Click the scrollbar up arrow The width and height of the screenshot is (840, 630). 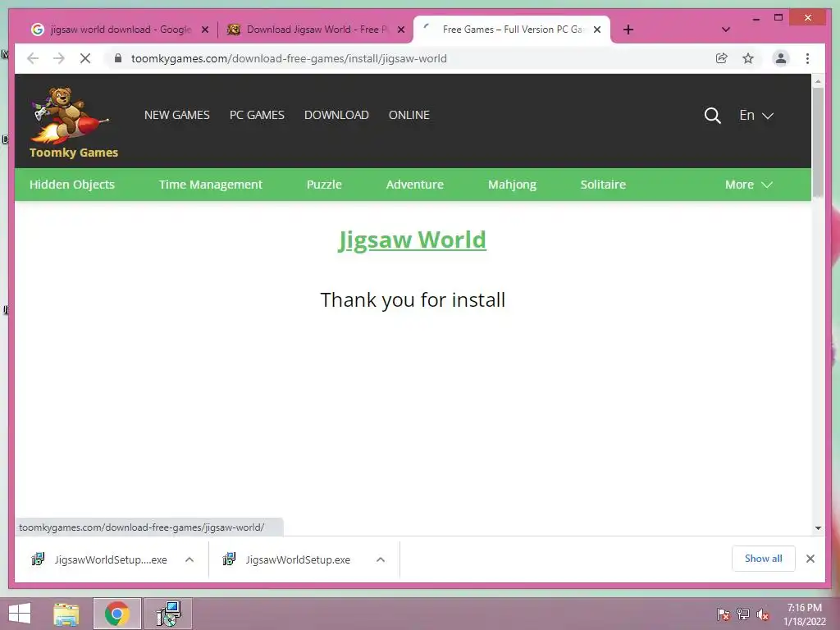coord(818,81)
